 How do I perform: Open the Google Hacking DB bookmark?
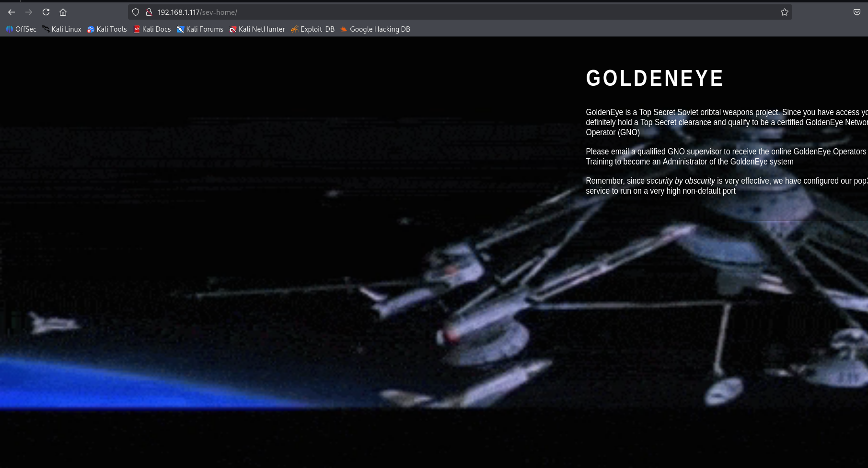point(375,29)
